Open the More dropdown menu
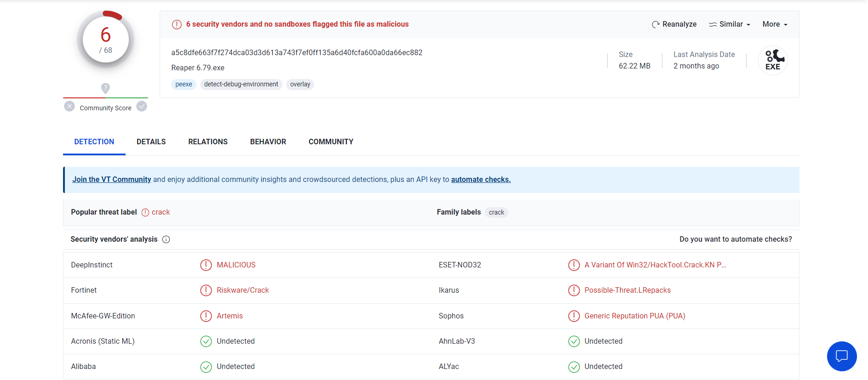This screenshot has height=380, width=868. coord(775,24)
